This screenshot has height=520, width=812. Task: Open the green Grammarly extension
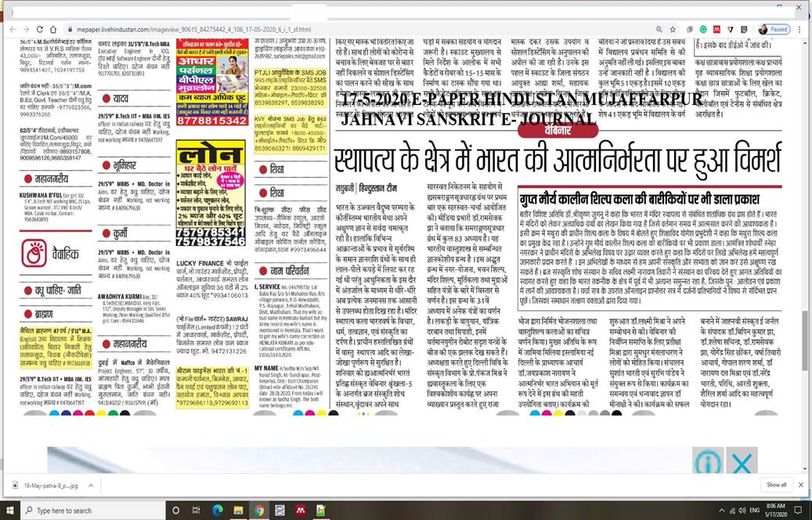point(703,30)
